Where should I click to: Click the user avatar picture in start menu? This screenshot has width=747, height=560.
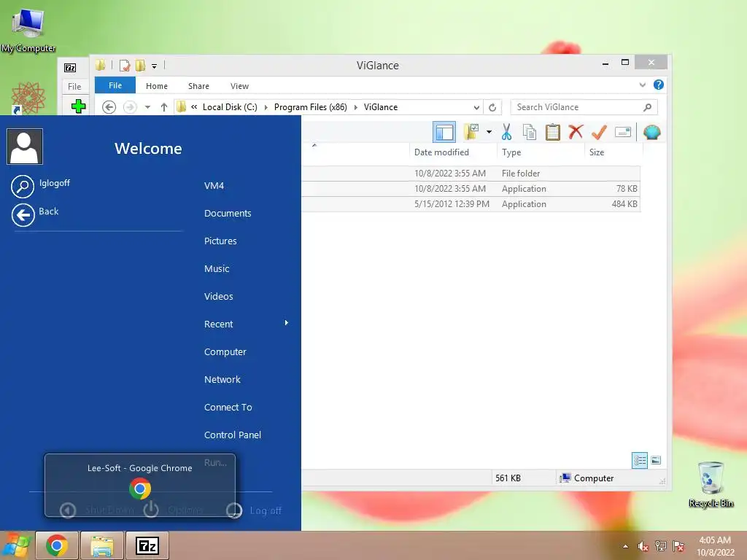click(x=25, y=147)
